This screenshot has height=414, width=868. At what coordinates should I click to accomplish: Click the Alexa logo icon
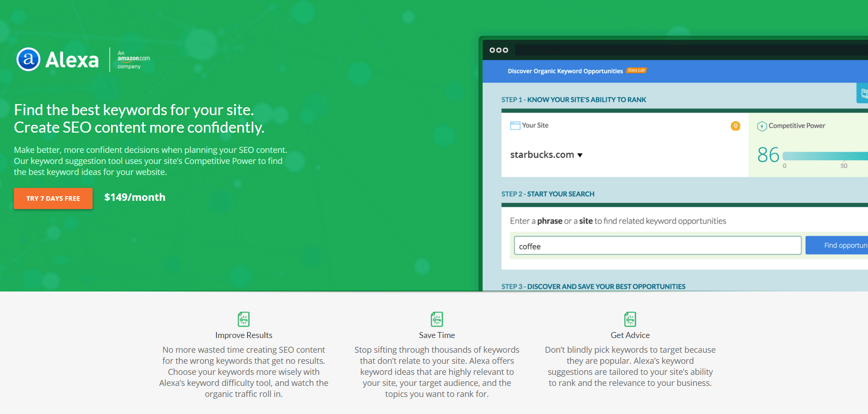pos(29,59)
